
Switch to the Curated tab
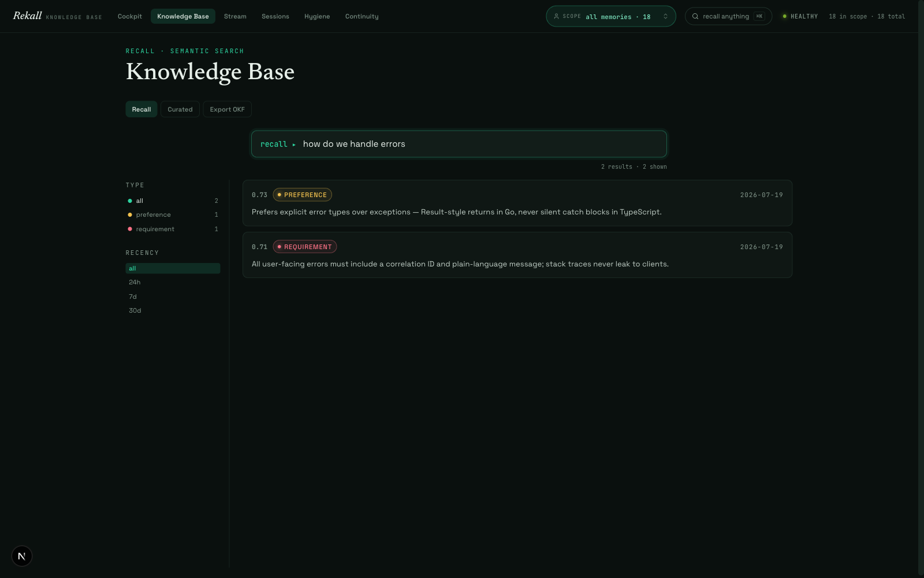tap(180, 109)
